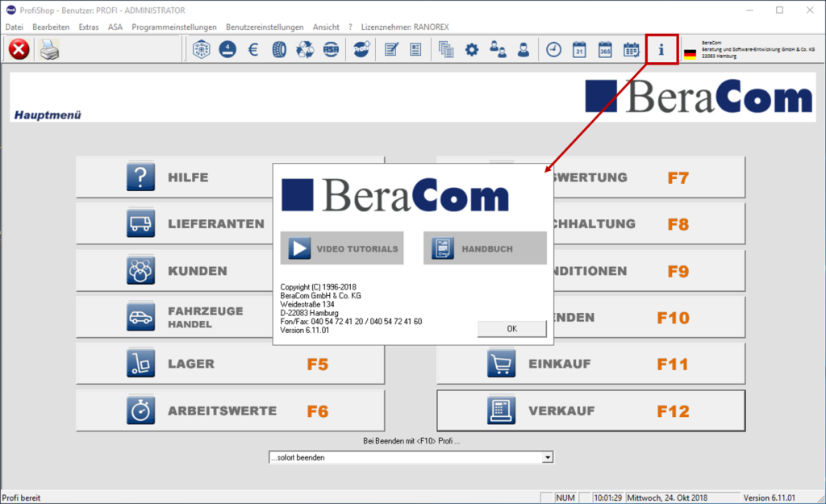
Task: Click the red X exit icon
Action: tap(19, 50)
